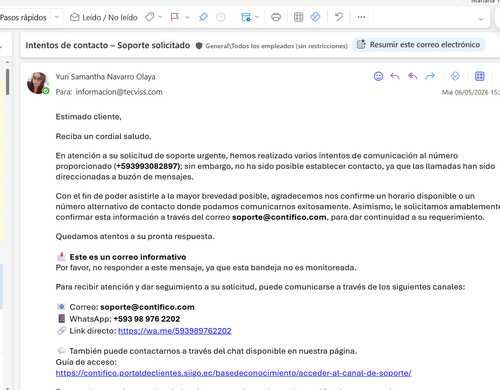The image size is (500, 390).
Task: Open the contifico portaldeclientes support guide link
Action: tap(234, 373)
